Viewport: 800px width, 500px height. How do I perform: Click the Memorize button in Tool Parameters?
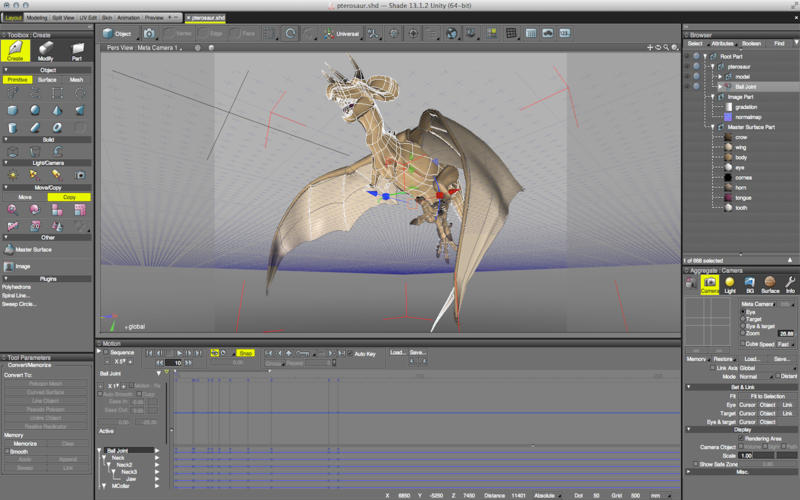[25, 443]
